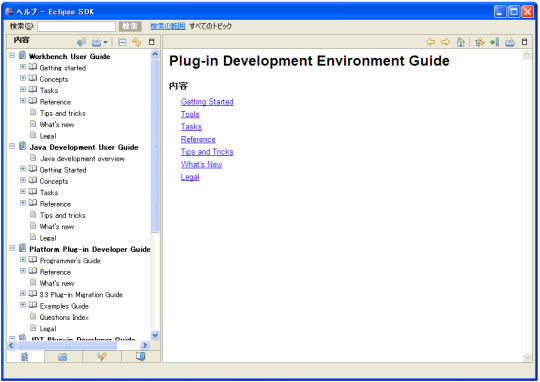540x382 pixels.
Task: Switch to the Bookmarks tab at bottom
Action: click(141, 357)
